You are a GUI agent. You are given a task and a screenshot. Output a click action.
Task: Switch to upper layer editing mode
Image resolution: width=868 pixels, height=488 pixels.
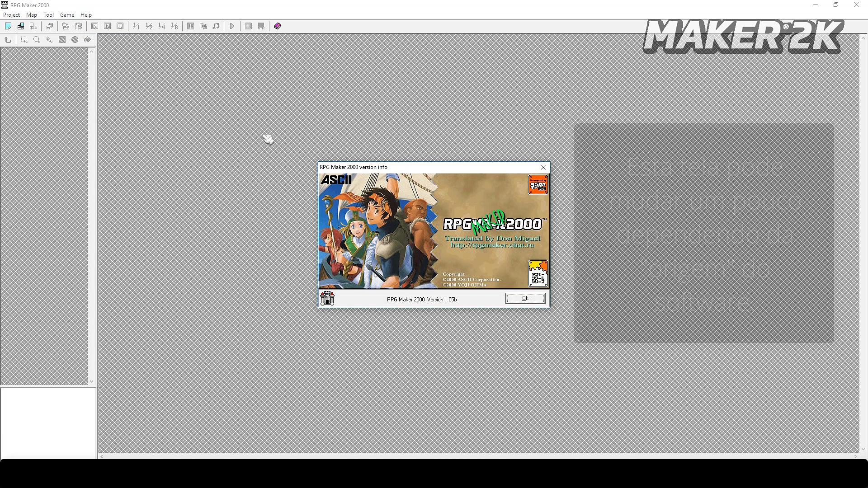(108, 26)
